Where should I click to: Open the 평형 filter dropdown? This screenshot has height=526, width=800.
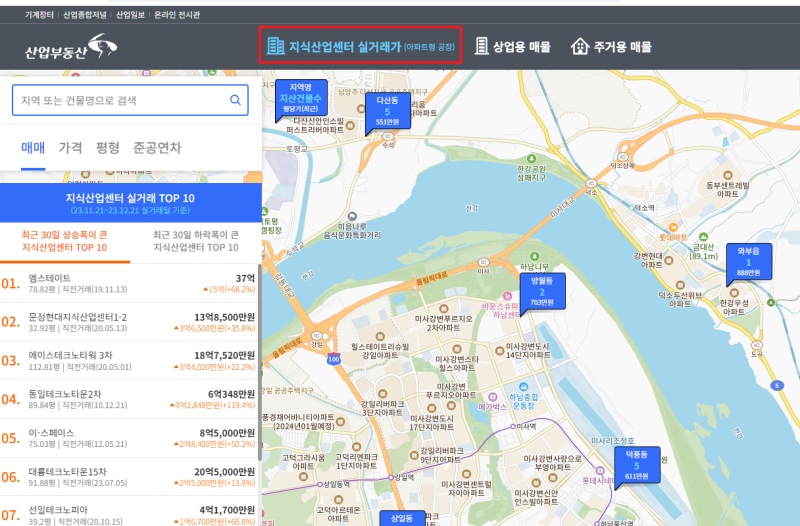(x=108, y=148)
